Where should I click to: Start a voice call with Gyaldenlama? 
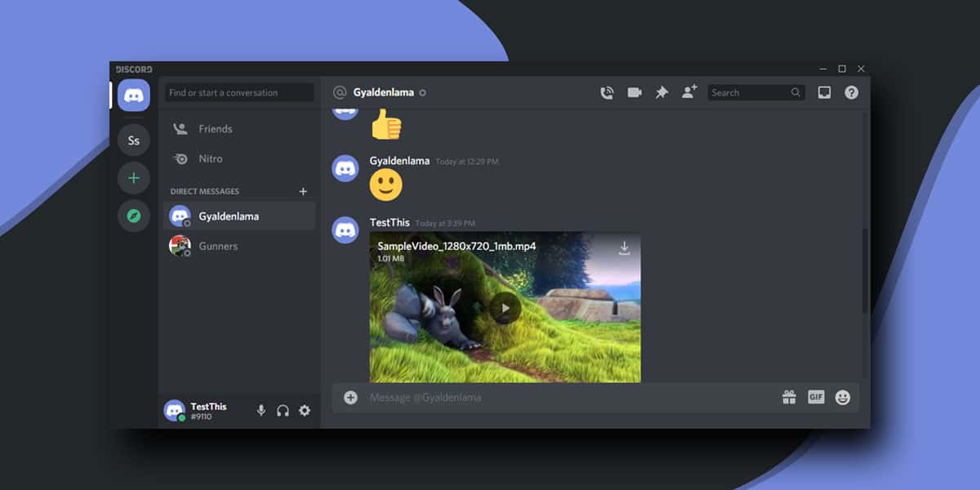606,92
